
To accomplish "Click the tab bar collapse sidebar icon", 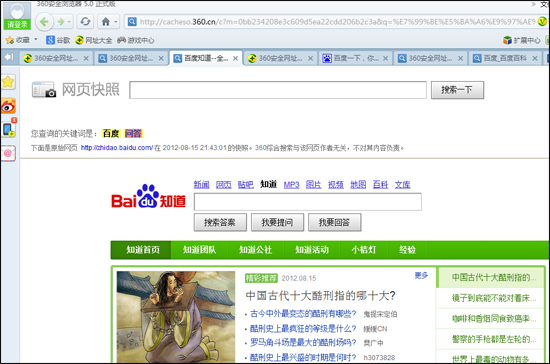I will (x=9, y=57).
